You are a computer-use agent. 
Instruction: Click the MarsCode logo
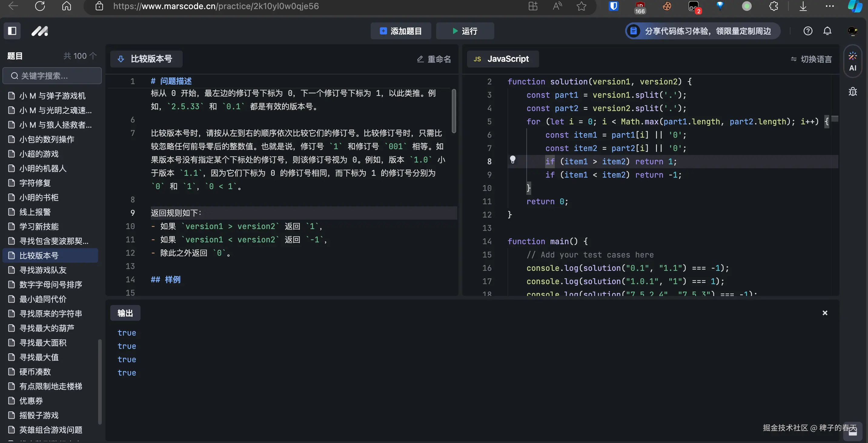pos(39,31)
